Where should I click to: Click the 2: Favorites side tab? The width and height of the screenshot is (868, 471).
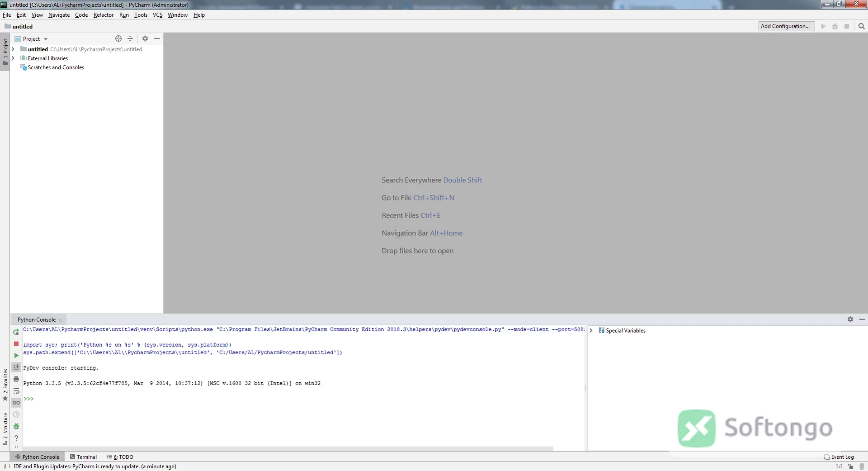5,385
